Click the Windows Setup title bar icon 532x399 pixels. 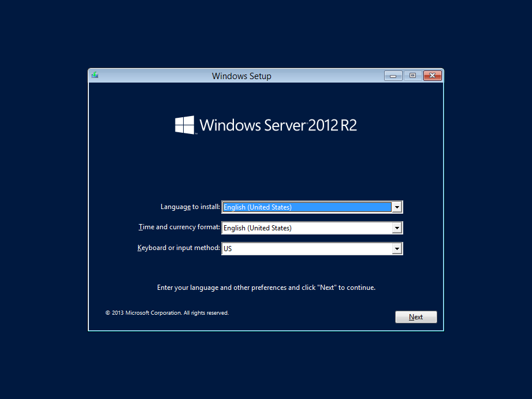95,75
